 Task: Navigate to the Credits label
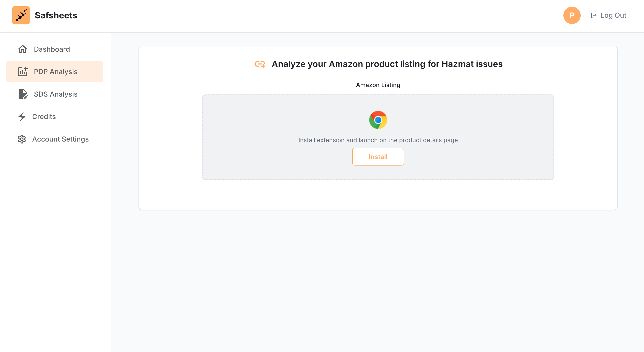coord(44,117)
